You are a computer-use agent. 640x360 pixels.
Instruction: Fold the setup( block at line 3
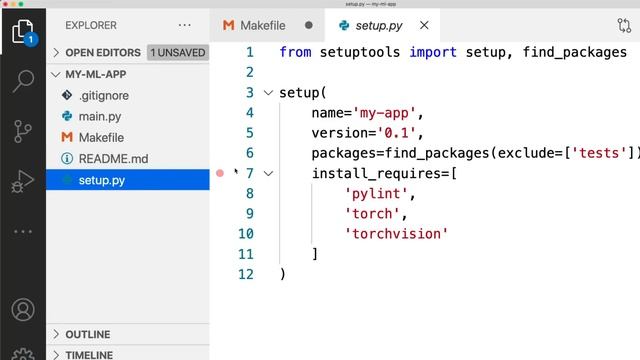pos(268,93)
